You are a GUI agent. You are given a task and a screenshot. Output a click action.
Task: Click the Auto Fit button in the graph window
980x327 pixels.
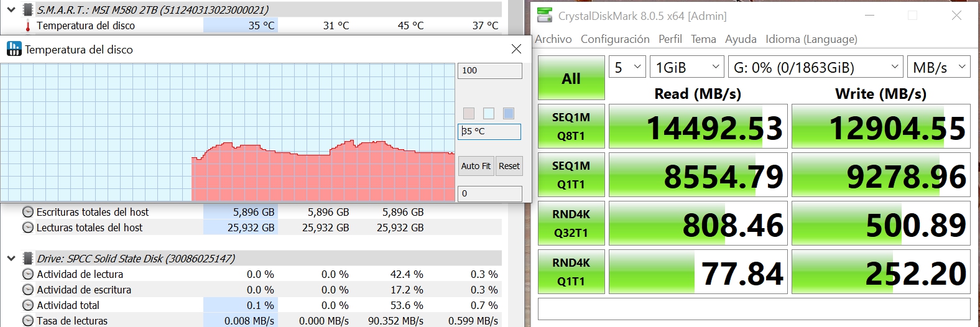(x=476, y=166)
